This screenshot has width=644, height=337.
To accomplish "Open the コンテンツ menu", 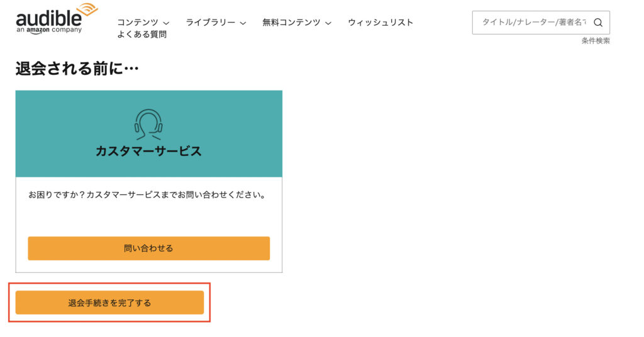I will pyautogui.click(x=138, y=22).
